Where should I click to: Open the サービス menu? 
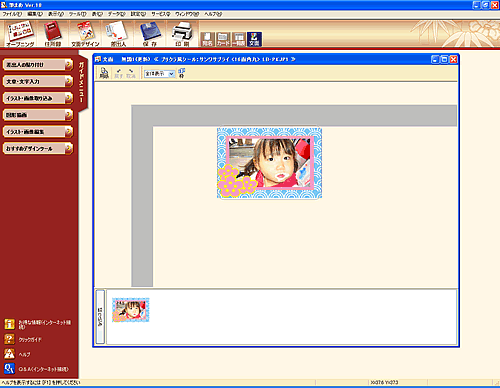161,14
